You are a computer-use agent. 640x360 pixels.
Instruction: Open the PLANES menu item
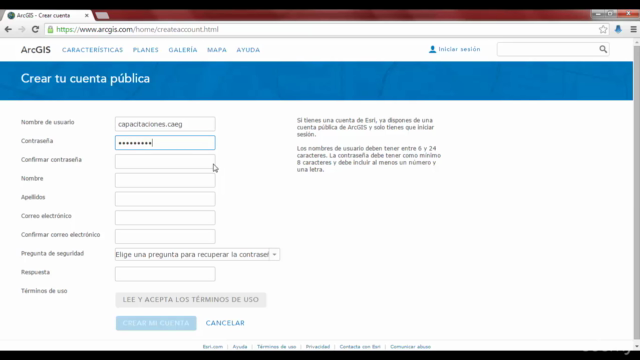[146, 50]
